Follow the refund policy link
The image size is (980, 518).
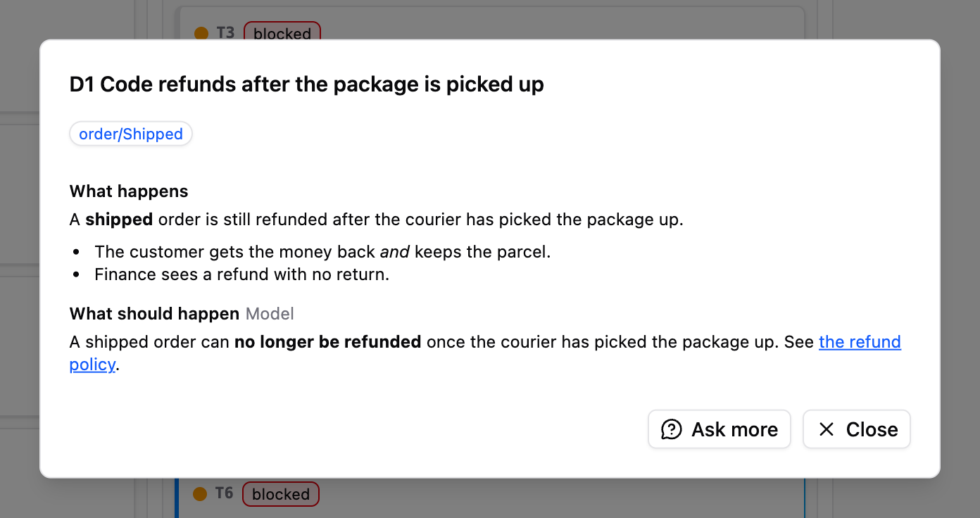tap(485, 353)
